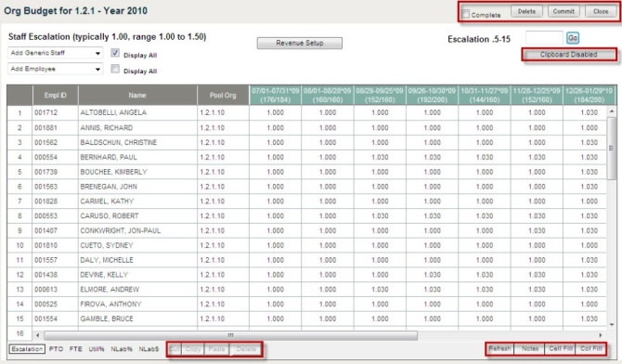Select row header number 1
The height and width of the screenshot is (364, 622).
19,113
